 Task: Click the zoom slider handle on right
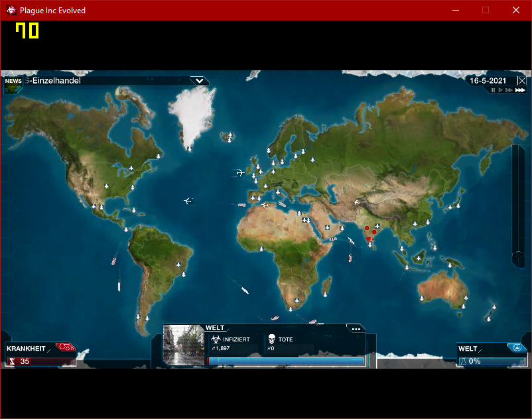pos(518,254)
